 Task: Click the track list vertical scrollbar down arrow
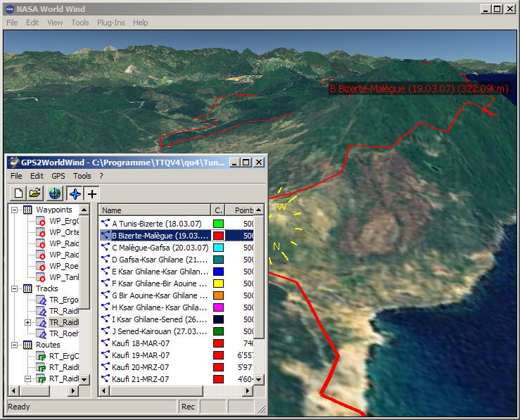259,379
